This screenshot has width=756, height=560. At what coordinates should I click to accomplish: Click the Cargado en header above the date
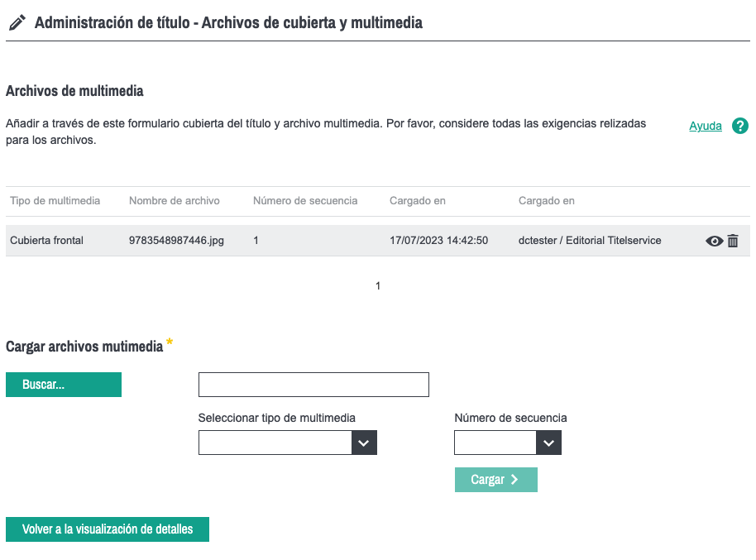click(x=418, y=201)
